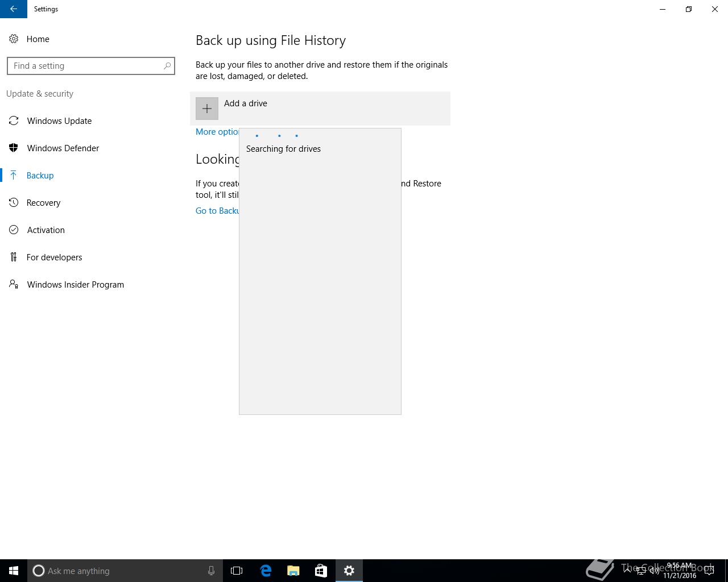This screenshot has width=728, height=582.
Task: Click the For developers tools icon
Action: [14, 257]
